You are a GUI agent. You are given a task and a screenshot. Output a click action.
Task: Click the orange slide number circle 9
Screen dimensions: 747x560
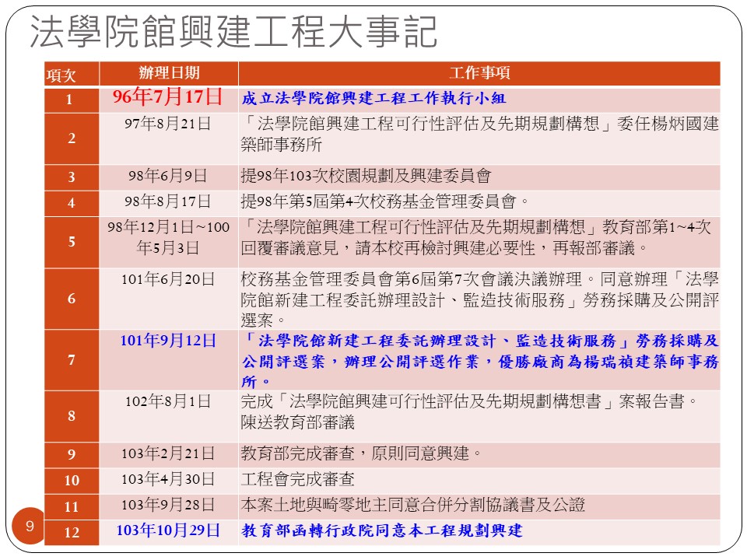pos(29,526)
